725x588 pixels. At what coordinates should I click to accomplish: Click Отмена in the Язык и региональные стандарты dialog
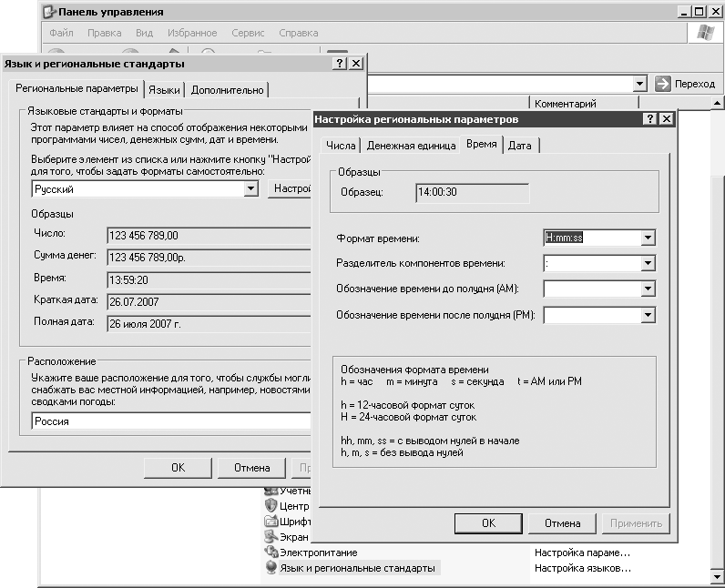(251, 468)
